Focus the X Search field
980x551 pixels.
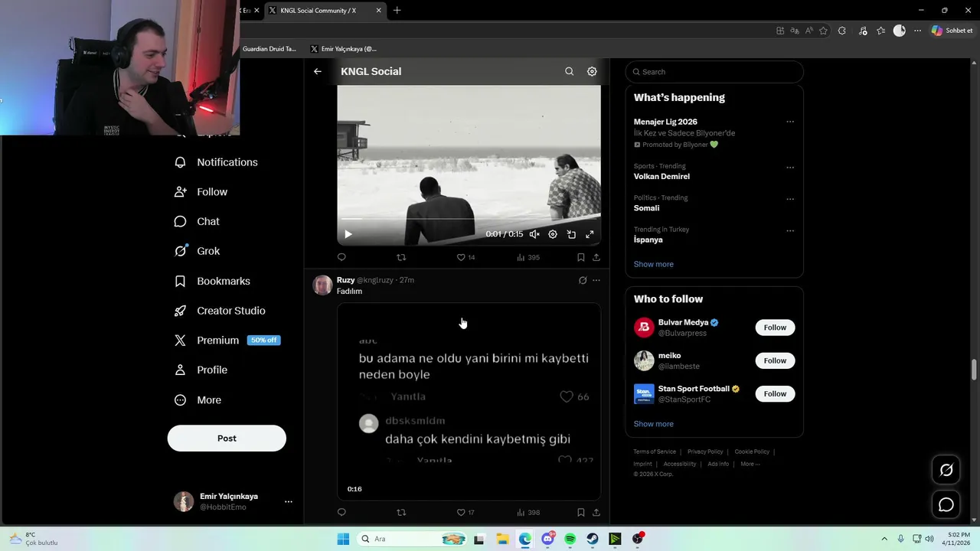click(x=714, y=72)
